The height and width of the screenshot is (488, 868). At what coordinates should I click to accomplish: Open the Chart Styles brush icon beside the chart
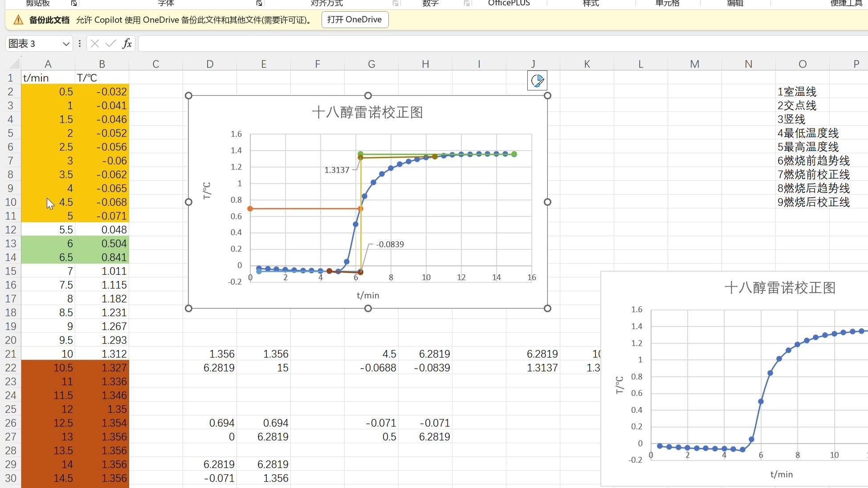[537, 81]
